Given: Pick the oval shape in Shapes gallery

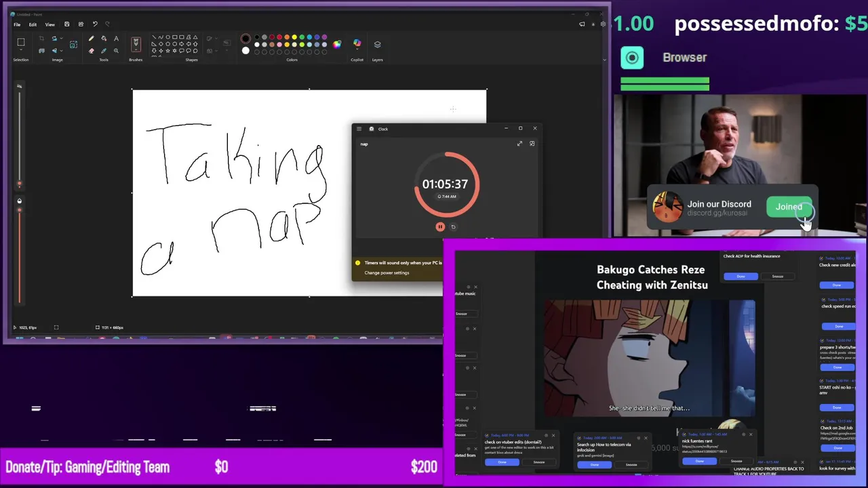Looking at the screenshot, I should pos(168,37).
